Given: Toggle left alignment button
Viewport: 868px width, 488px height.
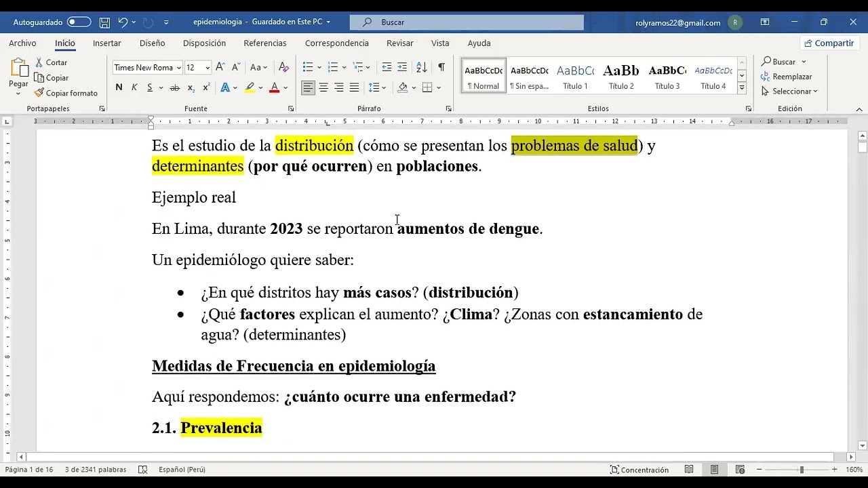Looking at the screenshot, I should (x=309, y=87).
